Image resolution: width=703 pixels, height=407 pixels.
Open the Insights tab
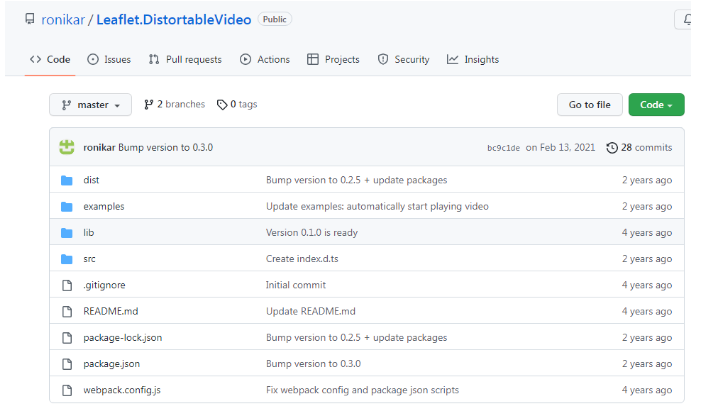tap(473, 59)
